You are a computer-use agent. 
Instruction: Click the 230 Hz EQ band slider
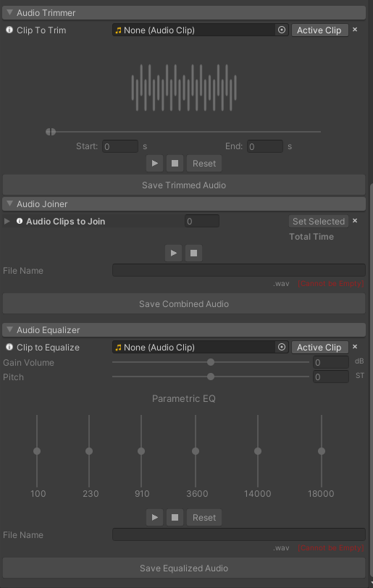(89, 451)
